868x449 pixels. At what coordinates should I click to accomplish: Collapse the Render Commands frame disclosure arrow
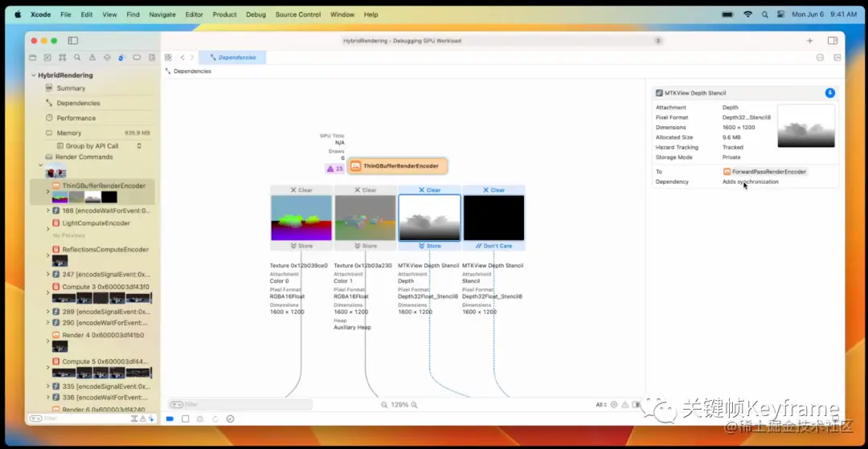coord(40,165)
